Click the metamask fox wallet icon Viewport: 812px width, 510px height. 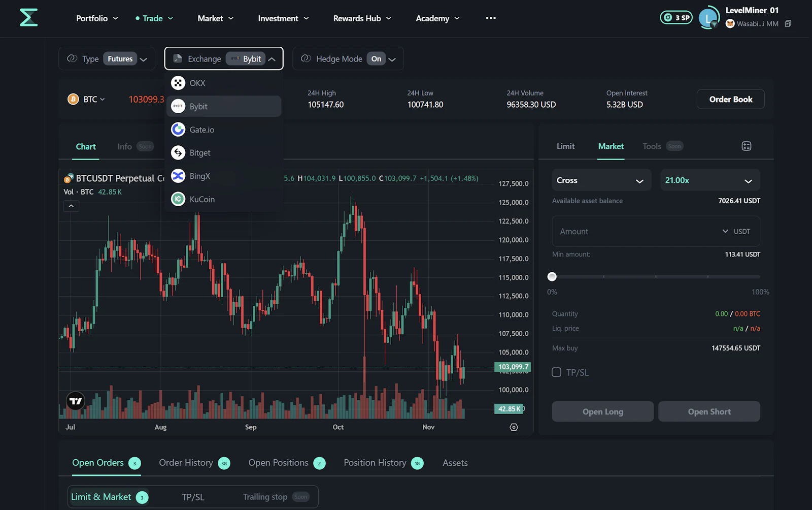730,24
